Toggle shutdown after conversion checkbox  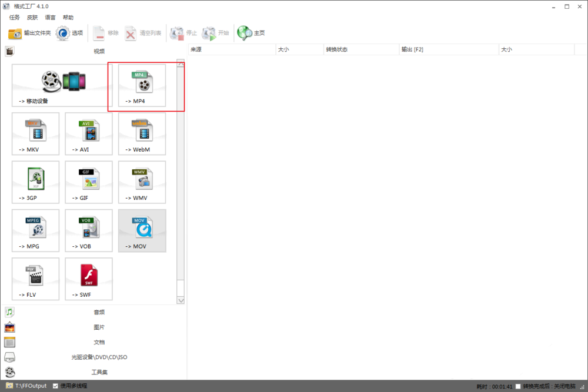(x=518, y=386)
